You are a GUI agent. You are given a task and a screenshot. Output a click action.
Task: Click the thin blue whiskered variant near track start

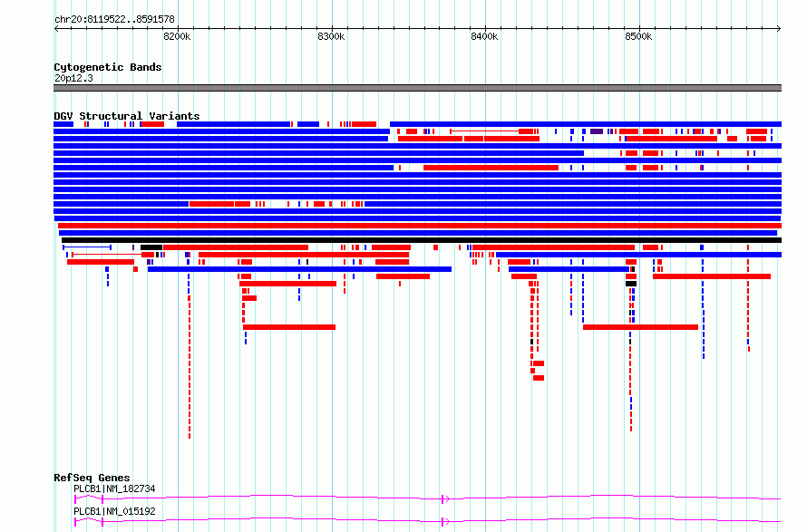pyautogui.click(x=87, y=247)
